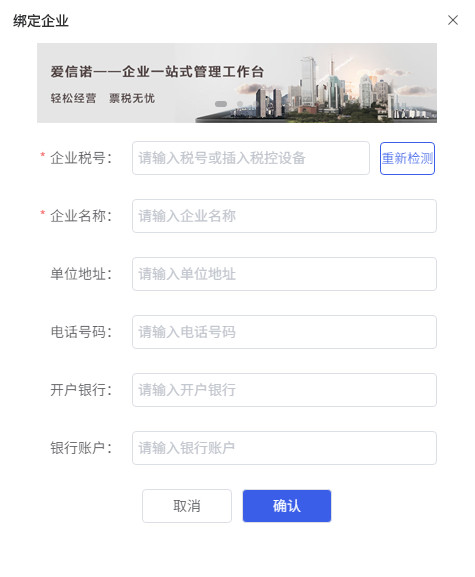Focus the 企业名称 input field
The width and height of the screenshot is (475, 577).
coord(284,216)
